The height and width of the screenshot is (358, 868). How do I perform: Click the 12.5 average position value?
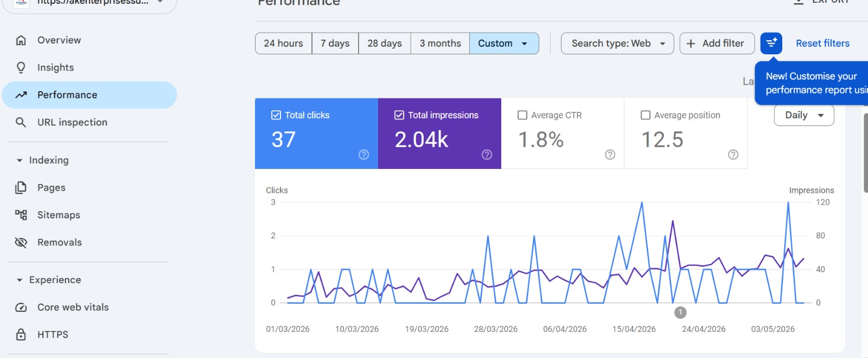point(662,140)
